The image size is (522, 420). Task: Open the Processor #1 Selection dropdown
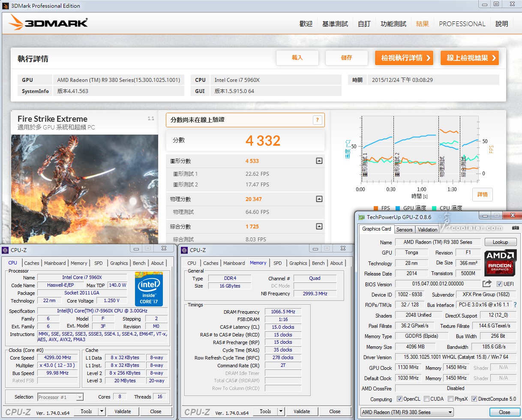point(60,397)
